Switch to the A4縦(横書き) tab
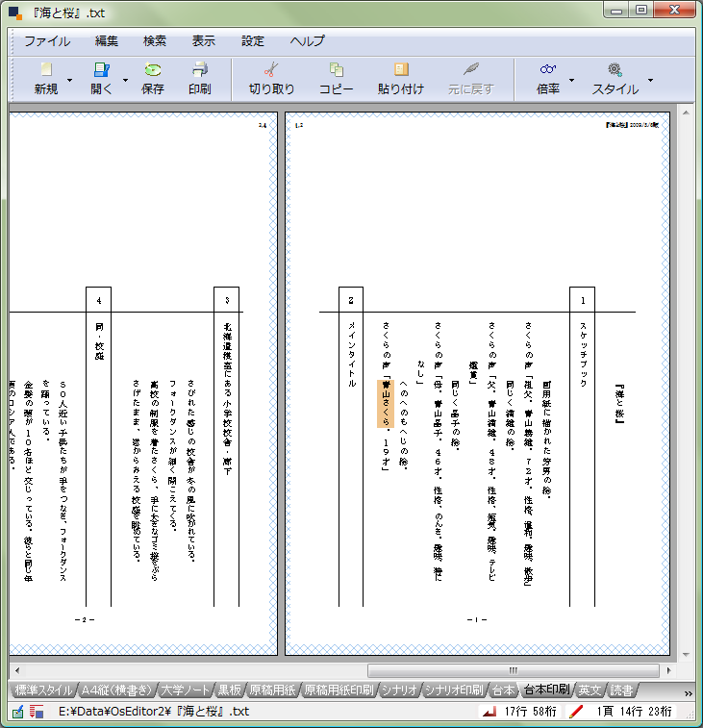The width and height of the screenshot is (703, 728). [x=116, y=690]
